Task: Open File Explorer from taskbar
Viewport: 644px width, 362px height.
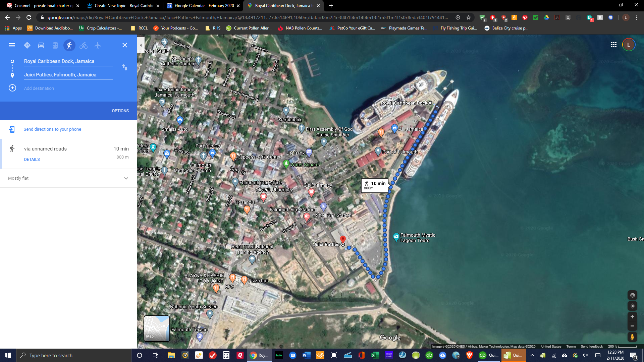Action: (171, 355)
